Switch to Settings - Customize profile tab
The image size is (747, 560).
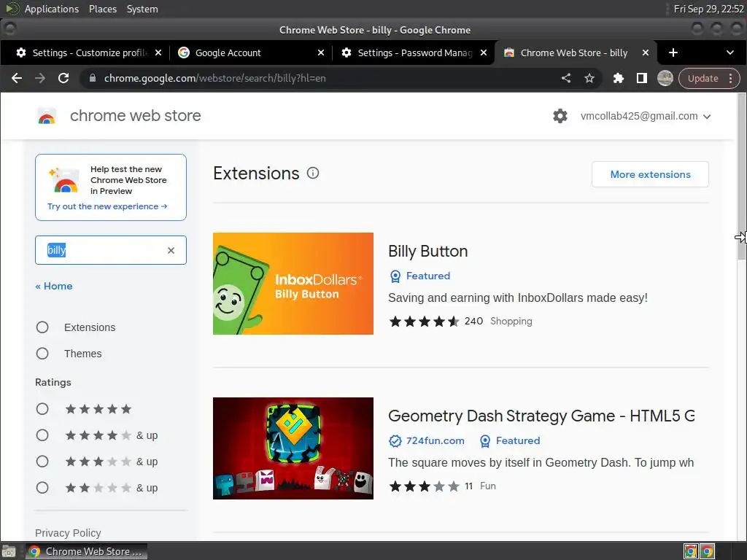(88, 52)
